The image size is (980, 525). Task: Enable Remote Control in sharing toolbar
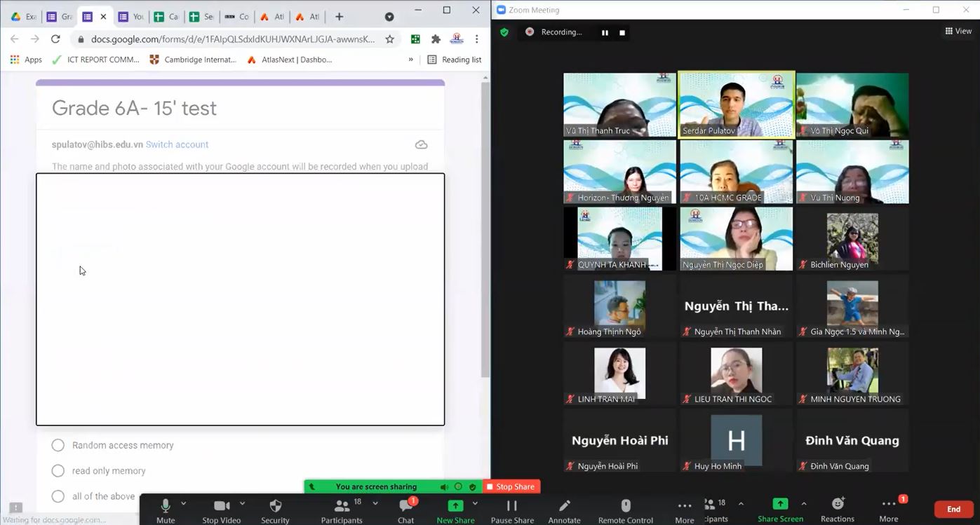pyautogui.click(x=626, y=511)
